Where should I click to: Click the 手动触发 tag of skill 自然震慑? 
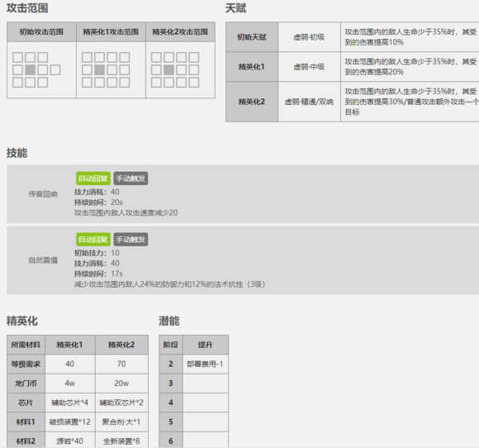[130, 240]
